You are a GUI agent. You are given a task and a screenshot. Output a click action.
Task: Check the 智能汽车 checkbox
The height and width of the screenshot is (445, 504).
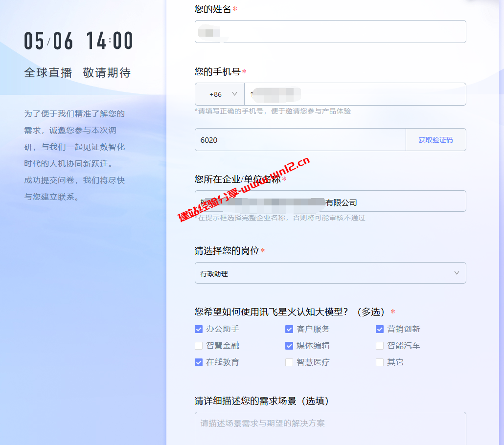pos(380,346)
